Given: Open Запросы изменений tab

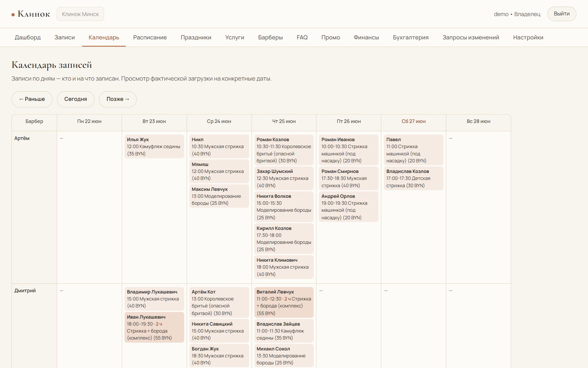Looking at the screenshot, I should 471,38.
